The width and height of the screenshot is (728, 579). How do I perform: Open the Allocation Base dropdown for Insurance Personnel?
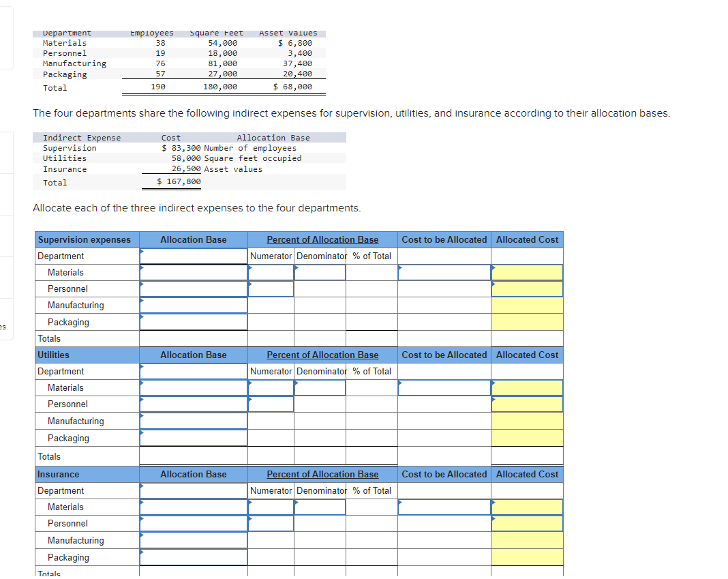pos(193,523)
